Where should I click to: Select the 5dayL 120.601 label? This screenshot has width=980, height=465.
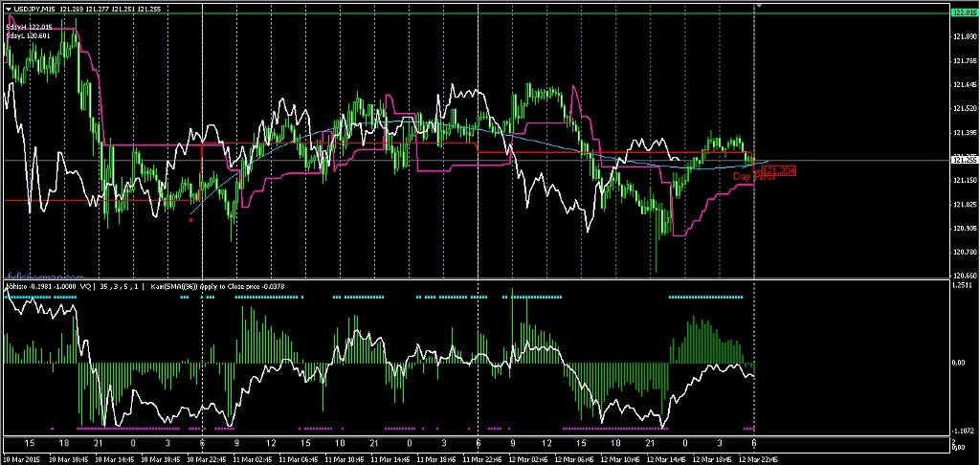(x=29, y=36)
